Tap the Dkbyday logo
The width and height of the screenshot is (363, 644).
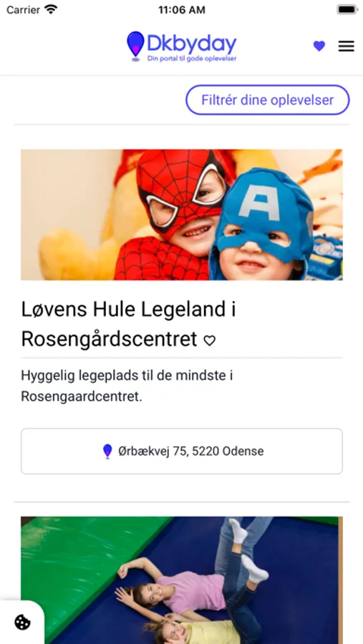(x=182, y=47)
